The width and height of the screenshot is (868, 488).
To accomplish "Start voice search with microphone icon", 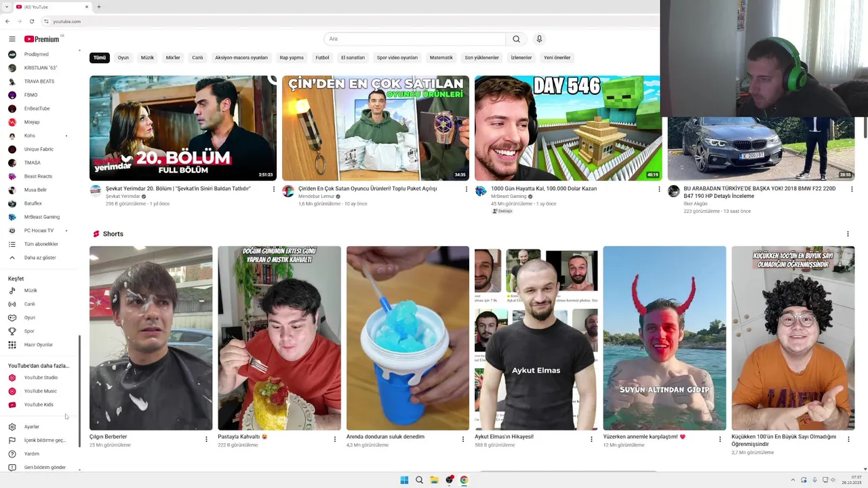I will [x=539, y=39].
